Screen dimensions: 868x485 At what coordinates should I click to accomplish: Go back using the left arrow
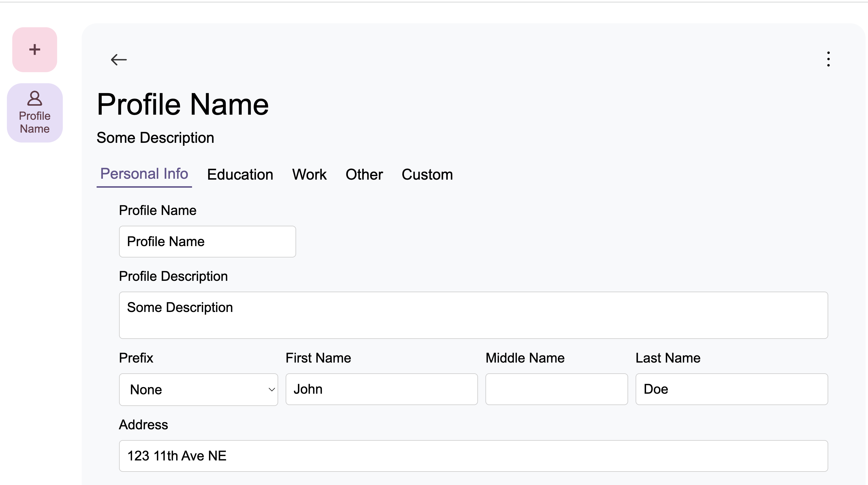pos(119,60)
